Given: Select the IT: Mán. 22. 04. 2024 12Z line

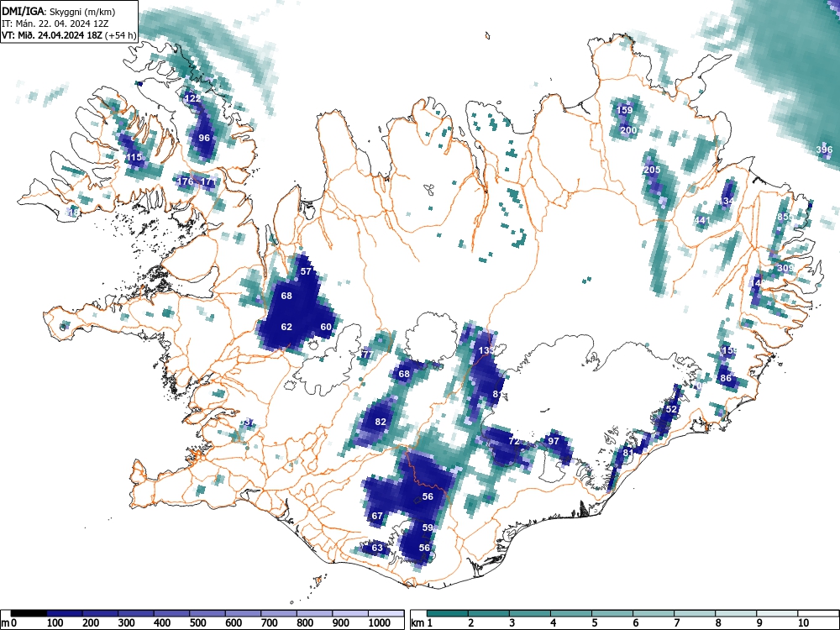Looking at the screenshot, I should click(55, 24).
